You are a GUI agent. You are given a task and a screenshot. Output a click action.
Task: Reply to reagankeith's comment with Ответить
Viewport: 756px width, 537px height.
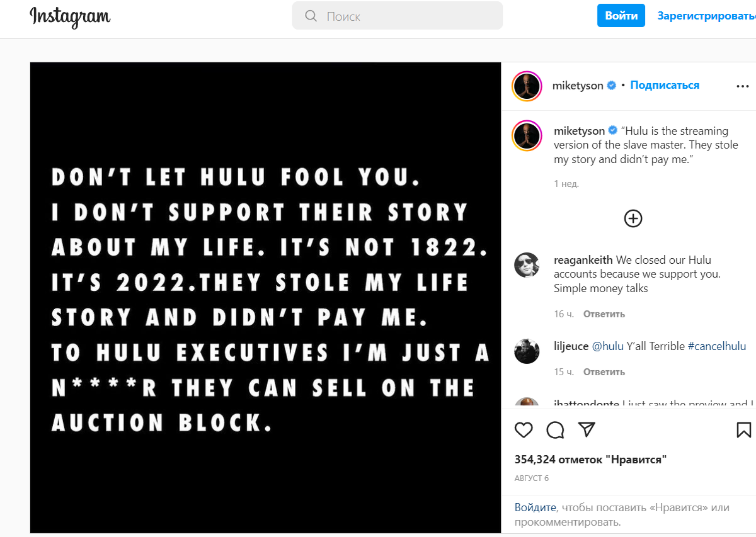pyautogui.click(x=604, y=314)
